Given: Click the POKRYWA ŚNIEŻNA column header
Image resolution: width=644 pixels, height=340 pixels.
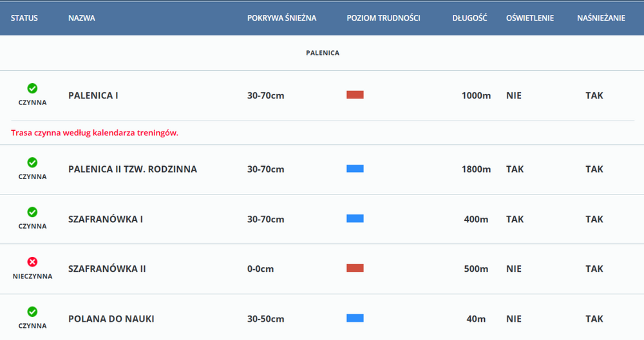Looking at the screenshot, I should pyautogui.click(x=281, y=18).
